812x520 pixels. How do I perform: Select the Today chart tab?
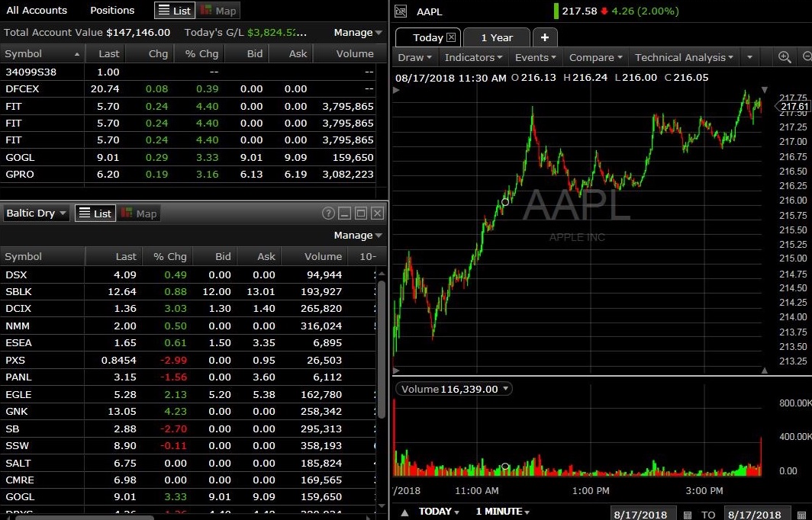tap(427, 37)
